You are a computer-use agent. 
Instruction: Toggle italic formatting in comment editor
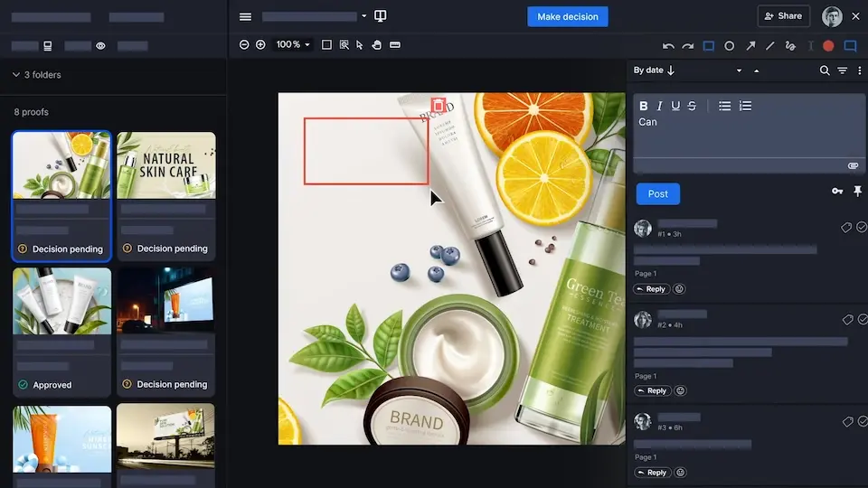(660, 106)
